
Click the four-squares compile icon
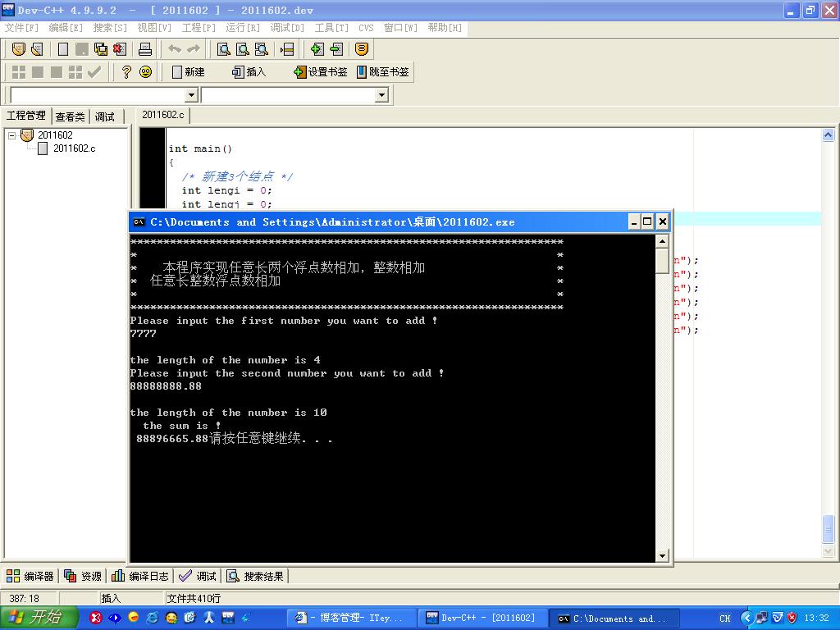click(19, 72)
